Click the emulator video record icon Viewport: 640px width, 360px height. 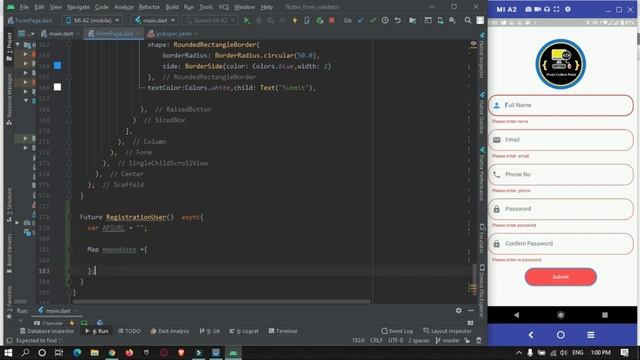[538, 9]
